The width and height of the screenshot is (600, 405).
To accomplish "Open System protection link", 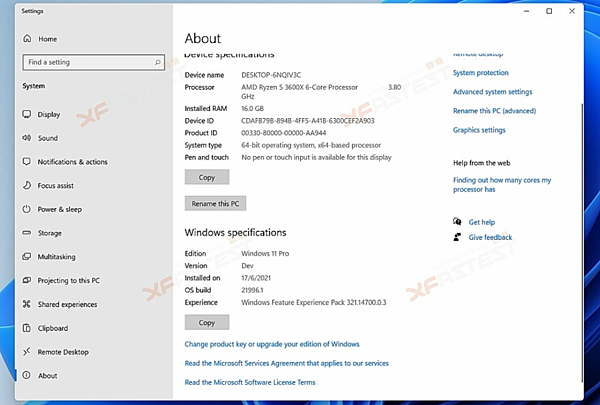I will tap(481, 73).
